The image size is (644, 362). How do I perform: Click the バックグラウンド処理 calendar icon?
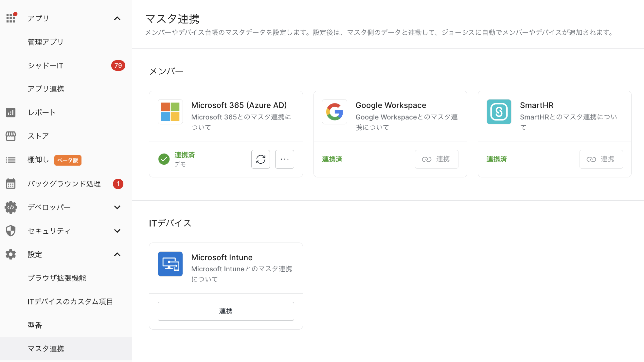[11, 184]
